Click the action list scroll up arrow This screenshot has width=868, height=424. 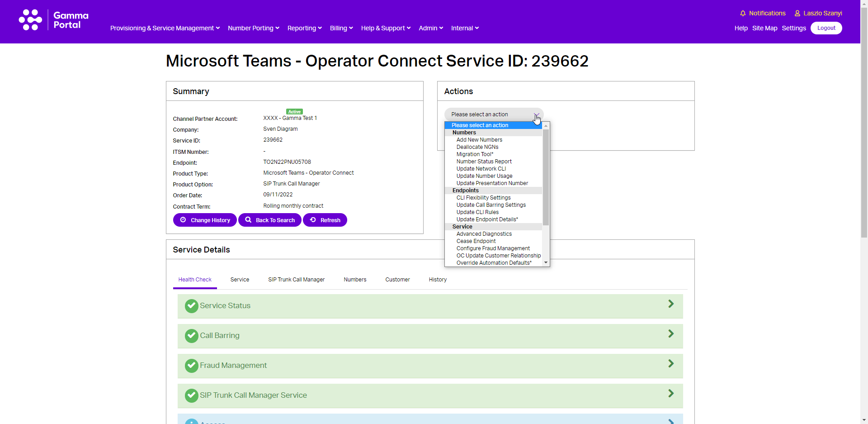pos(546,125)
